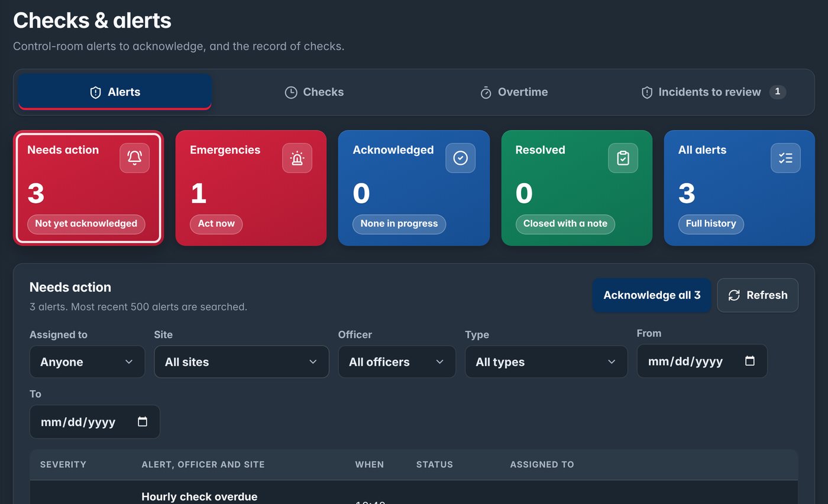828x504 pixels.
Task: Click the To date input field
Action: tap(95, 422)
